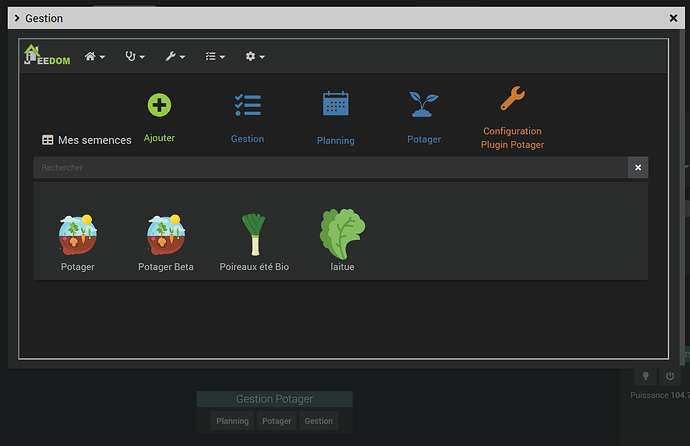The image size is (690, 446).
Task: Click the Potager seedling icon
Action: 424,104
